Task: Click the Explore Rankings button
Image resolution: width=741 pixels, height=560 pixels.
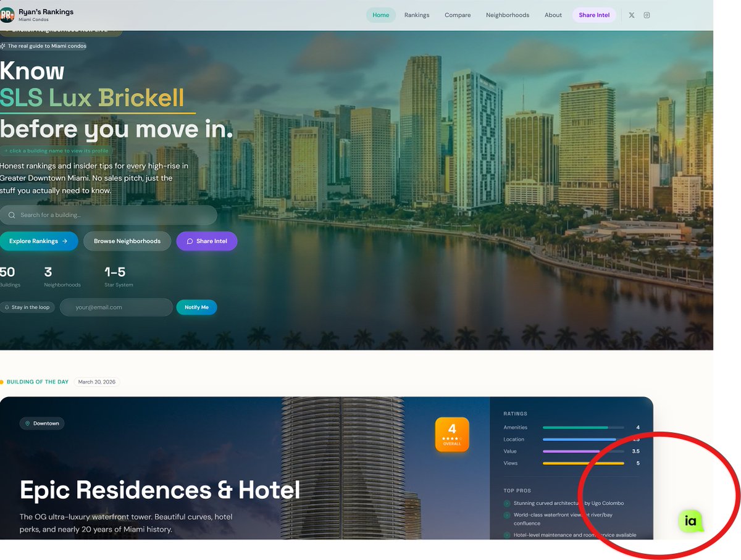Action: (38, 241)
